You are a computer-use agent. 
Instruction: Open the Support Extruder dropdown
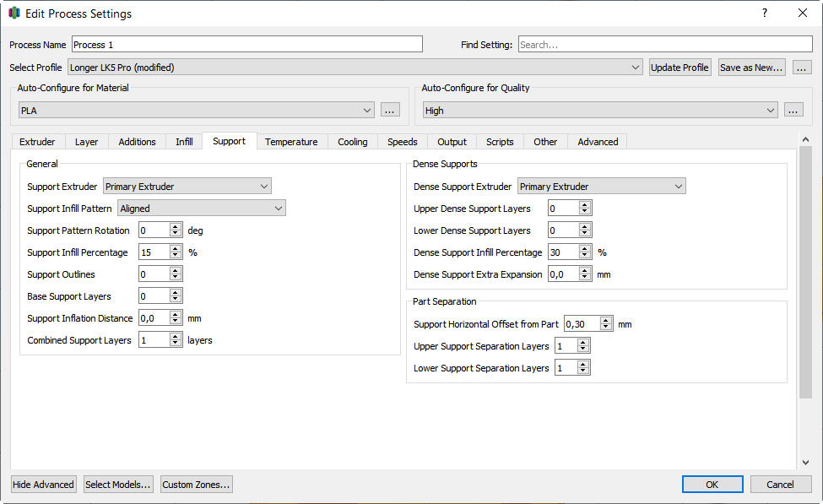coord(187,187)
